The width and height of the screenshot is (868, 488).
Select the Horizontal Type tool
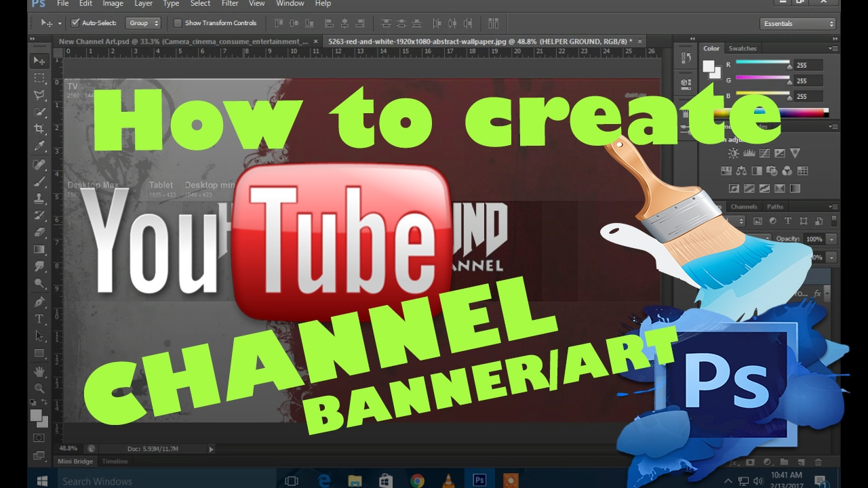[x=39, y=319]
